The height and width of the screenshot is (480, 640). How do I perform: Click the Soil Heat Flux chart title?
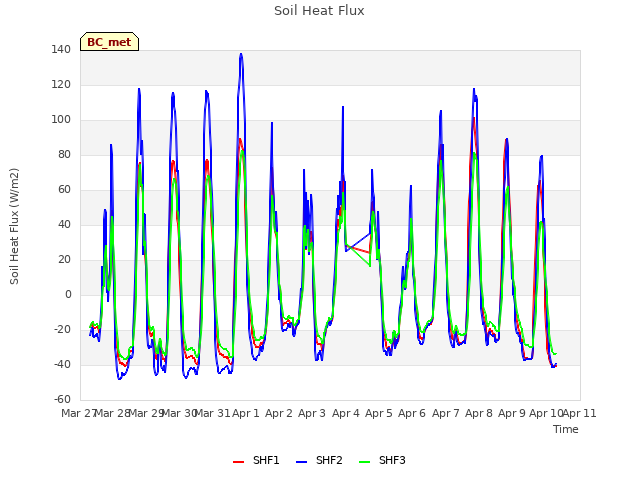[319, 11]
